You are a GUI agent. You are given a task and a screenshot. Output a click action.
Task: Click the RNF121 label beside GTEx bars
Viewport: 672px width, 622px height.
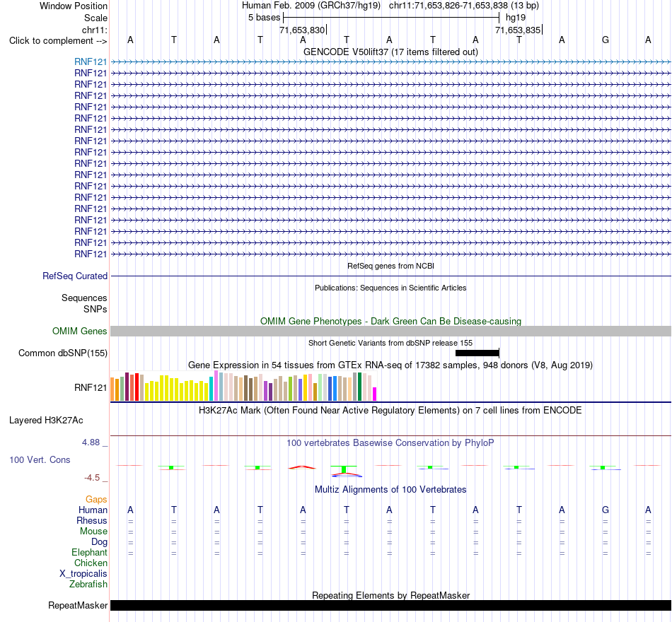(91, 387)
